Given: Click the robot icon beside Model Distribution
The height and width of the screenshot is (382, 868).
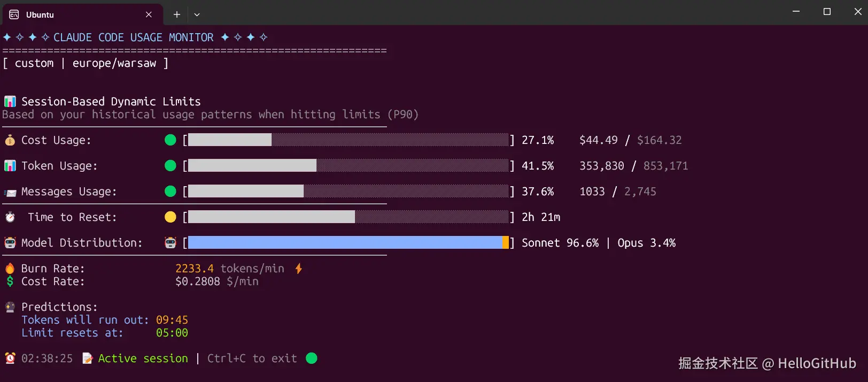Looking at the screenshot, I should click(10, 243).
